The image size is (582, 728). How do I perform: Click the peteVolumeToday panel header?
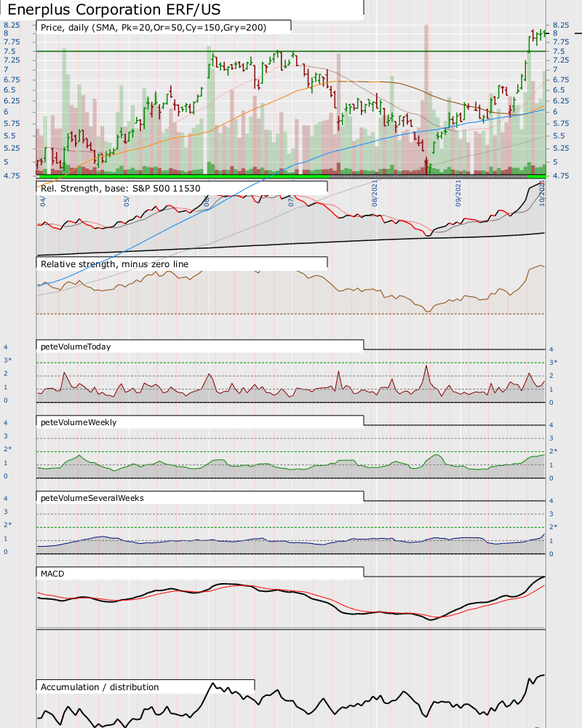(76, 347)
